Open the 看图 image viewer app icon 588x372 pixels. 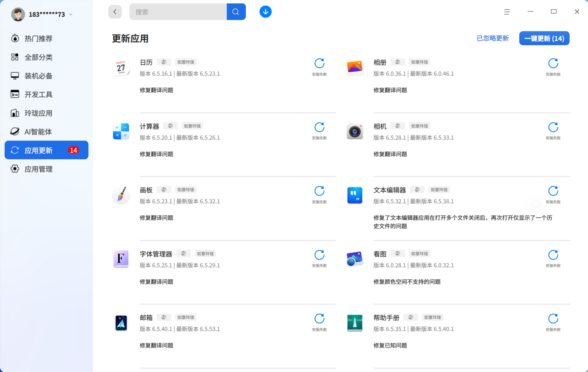tap(355, 259)
